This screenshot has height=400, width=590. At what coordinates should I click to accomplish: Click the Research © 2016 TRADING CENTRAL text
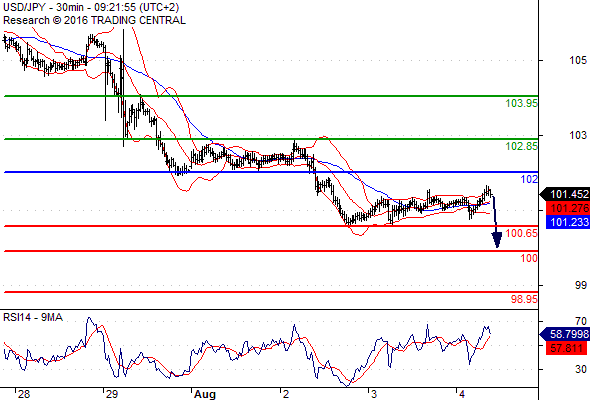tap(94, 20)
